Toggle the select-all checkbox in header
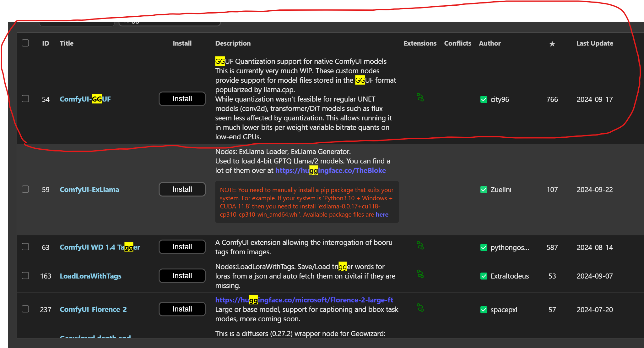 (25, 43)
